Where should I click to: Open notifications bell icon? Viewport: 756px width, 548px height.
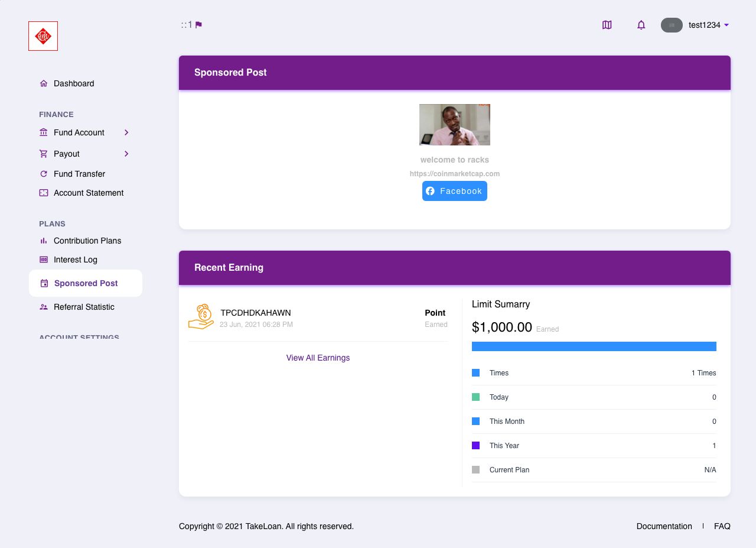pyautogui.click(x=641, y=25)
